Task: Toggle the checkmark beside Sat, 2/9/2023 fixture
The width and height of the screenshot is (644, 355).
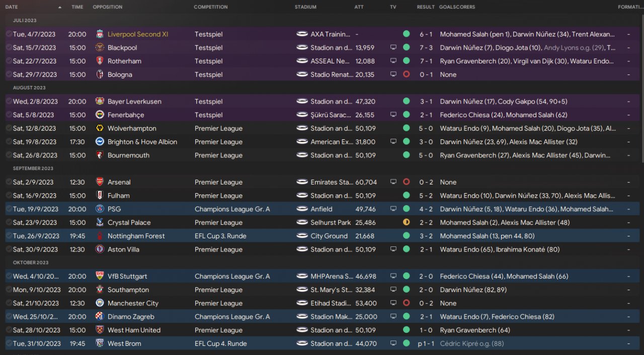Action: pos(9,182)
